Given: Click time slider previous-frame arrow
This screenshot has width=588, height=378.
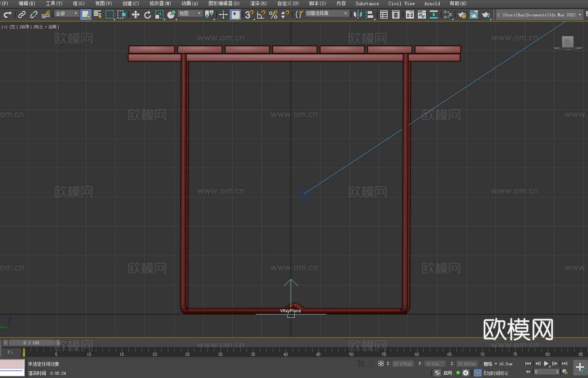Looking at the screenshot, I should 5,343.
